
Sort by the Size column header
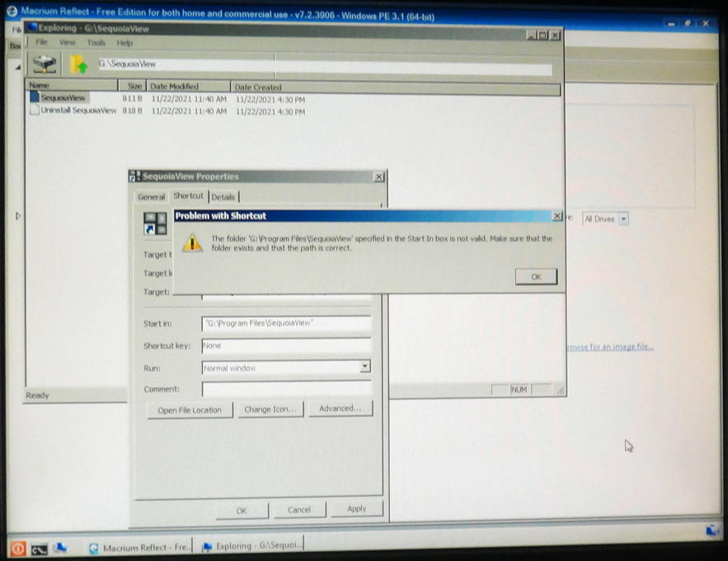(x=133, y=86)
